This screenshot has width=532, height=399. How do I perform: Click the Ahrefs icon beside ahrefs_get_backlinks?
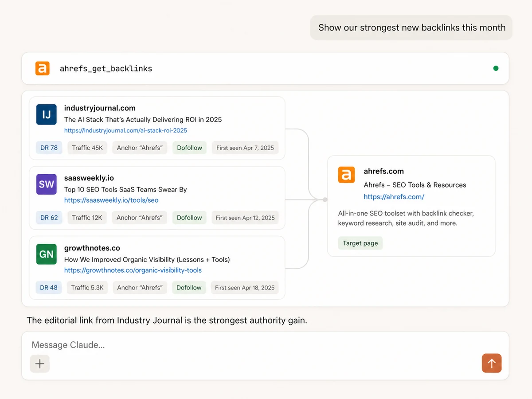(x=43, y=68)
